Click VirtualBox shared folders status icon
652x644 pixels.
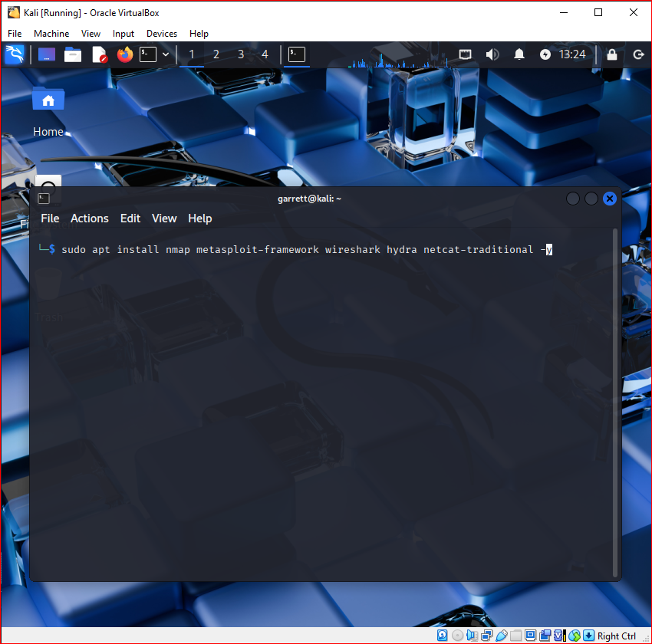(515, 636)
